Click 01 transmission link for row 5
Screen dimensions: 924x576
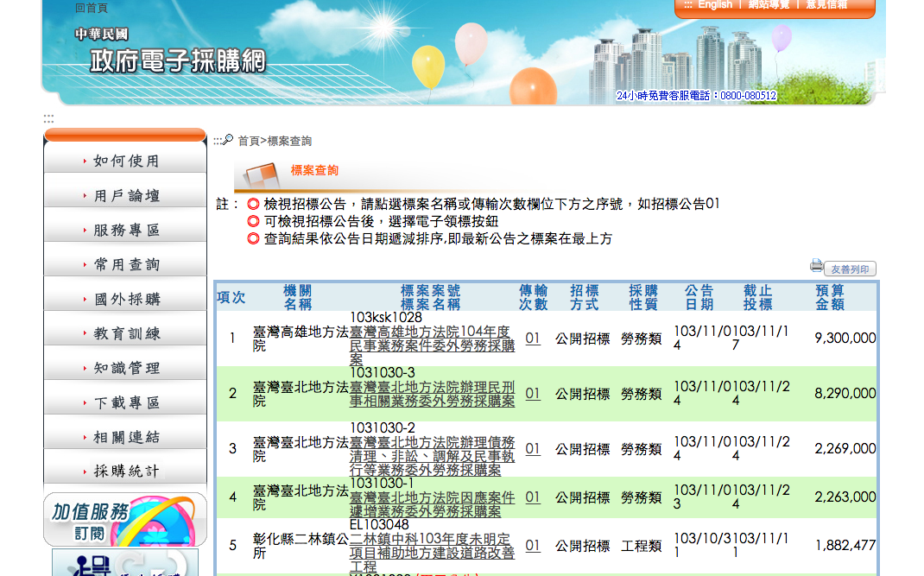(x=533, y=545)
